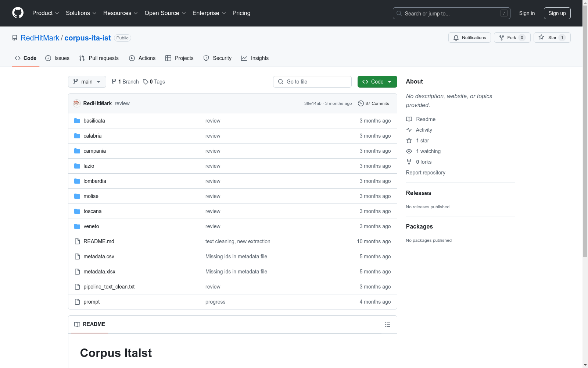Click the Report repository link
Viewport: 588px width, 368px height.
pyautogui.click(x=426, y=173)
